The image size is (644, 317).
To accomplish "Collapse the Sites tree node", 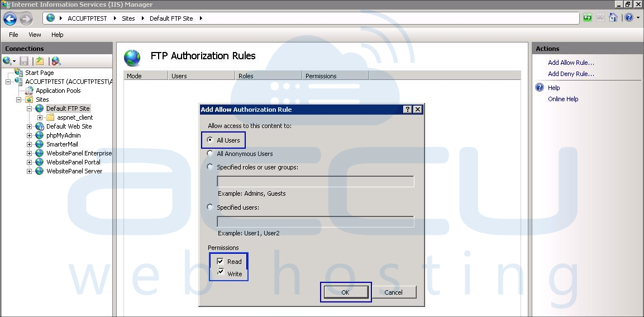I will [18, 100].
